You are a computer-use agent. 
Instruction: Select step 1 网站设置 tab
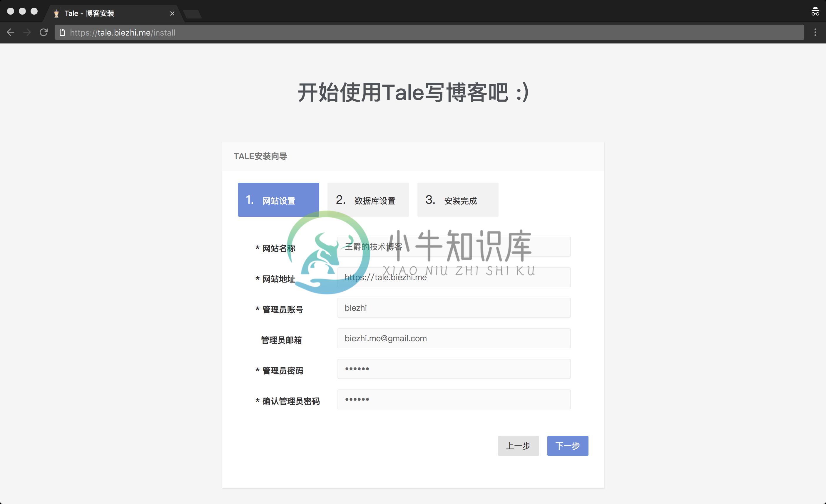click(278, 200)
